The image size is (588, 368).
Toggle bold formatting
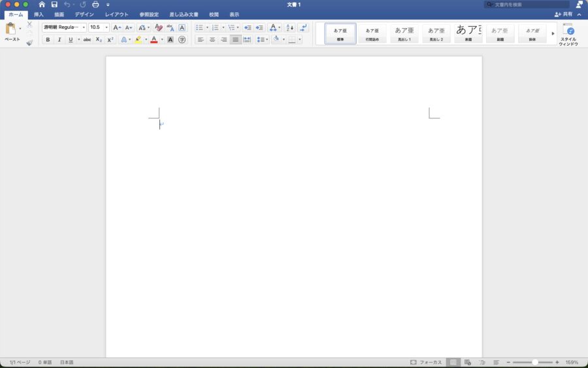(48, 40)
